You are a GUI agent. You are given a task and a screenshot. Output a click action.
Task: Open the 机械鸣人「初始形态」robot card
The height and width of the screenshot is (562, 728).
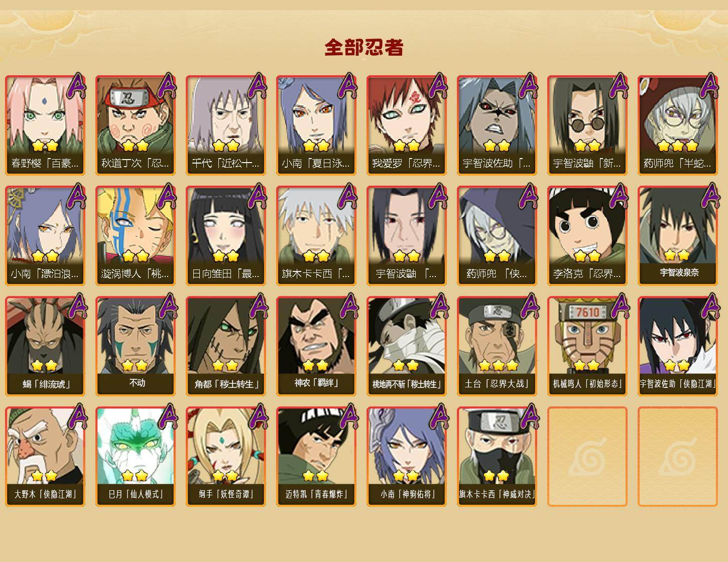tap(587, 346)
